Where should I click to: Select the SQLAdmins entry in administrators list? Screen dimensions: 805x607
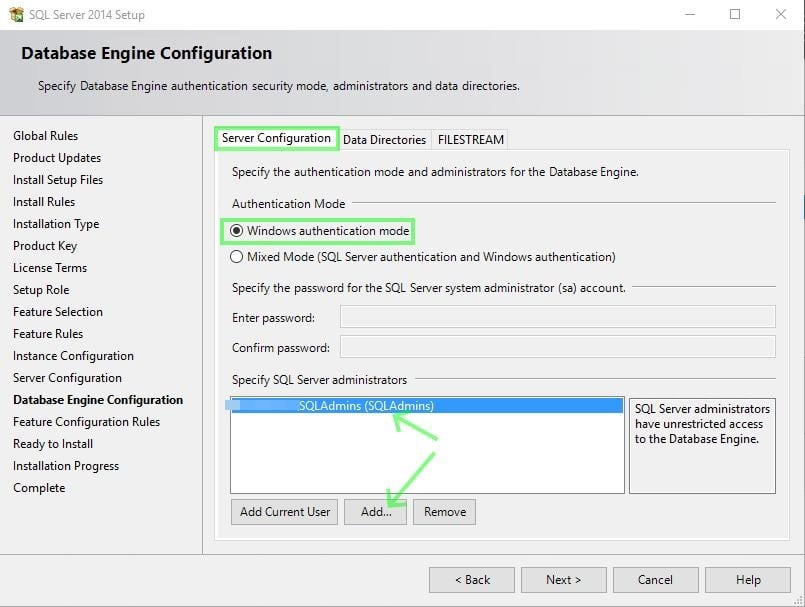pyautogui.click(x=427, y=406)
